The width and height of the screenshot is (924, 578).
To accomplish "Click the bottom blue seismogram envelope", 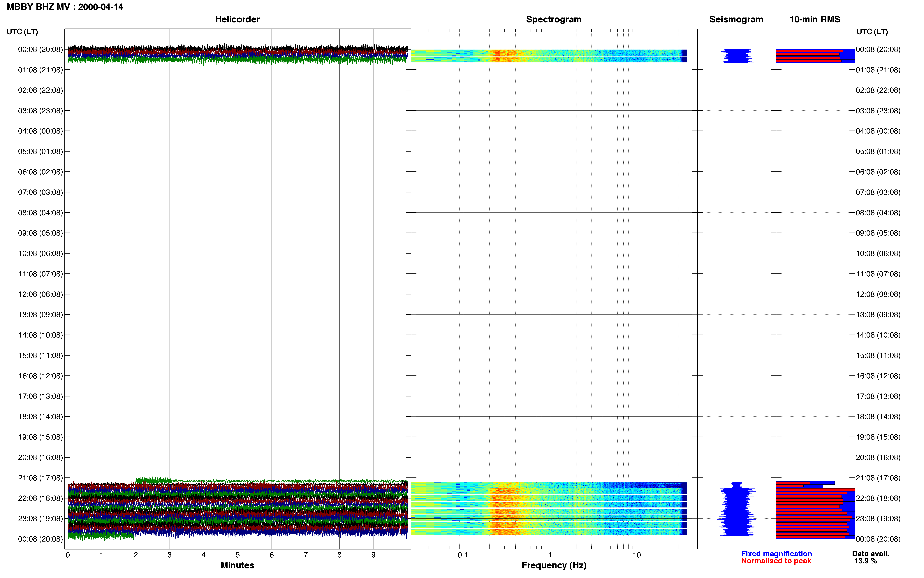I will 736,509.
